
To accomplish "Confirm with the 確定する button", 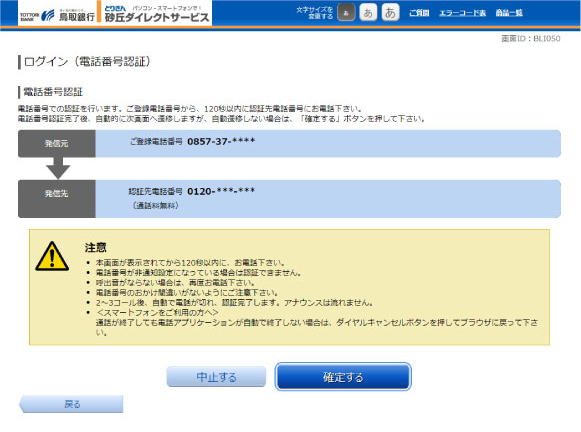I will [x=343, y=377].
